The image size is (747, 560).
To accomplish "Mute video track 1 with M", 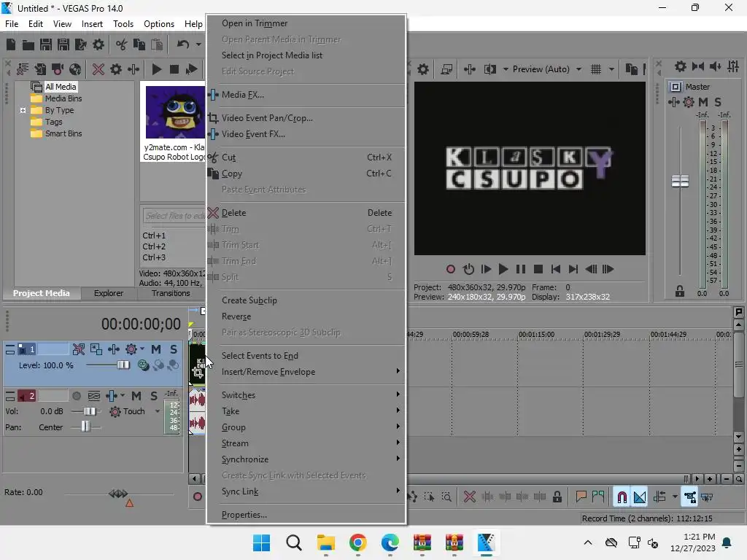I will coord(156,349).
